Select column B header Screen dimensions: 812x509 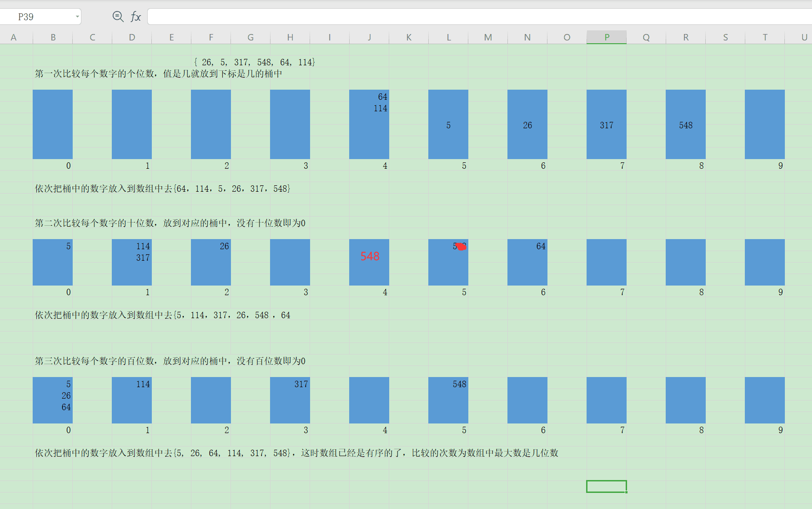tap(53, 37)
